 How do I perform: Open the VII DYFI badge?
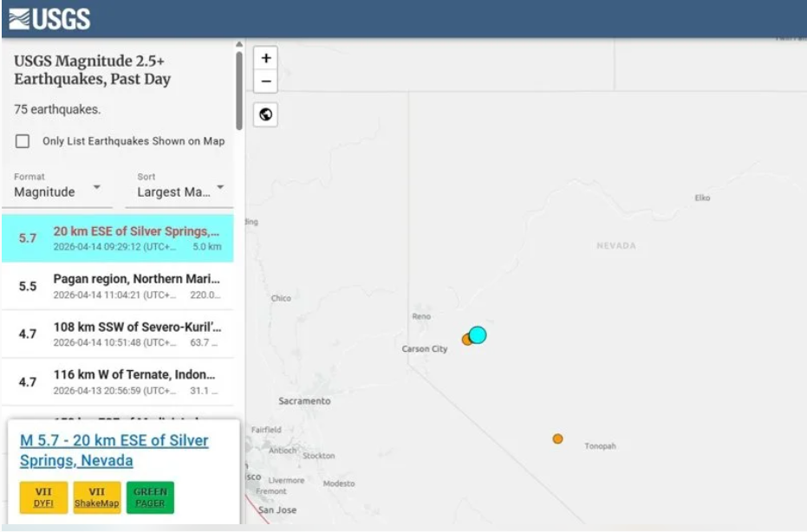click(43, 497)
